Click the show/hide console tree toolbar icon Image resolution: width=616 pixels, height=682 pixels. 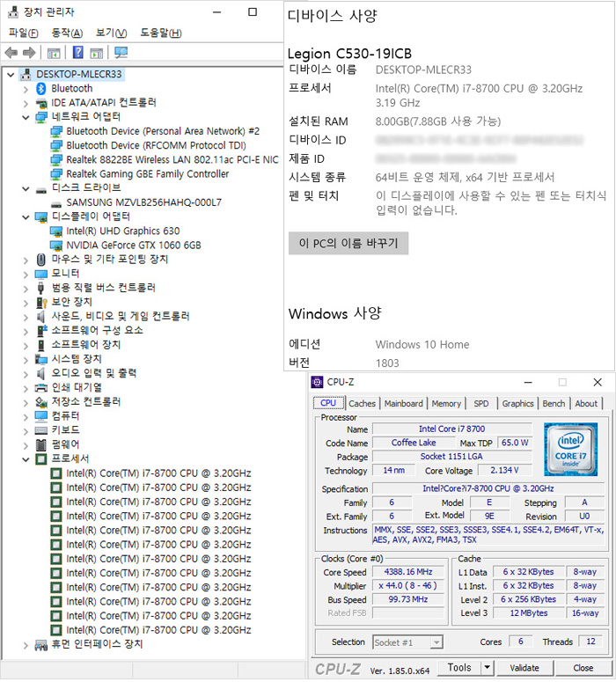pyautogui.click(x=54, y=54)
